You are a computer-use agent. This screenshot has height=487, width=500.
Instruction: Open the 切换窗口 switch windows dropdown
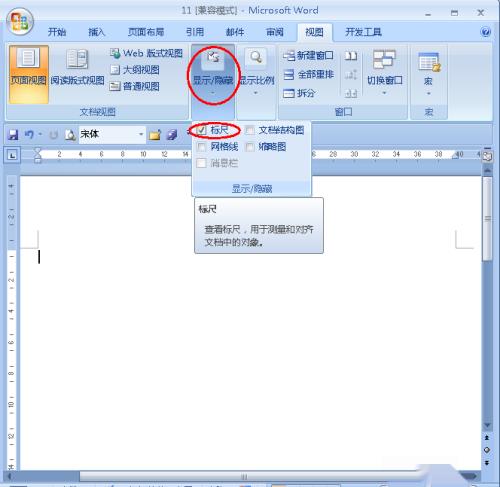(385, 73)
